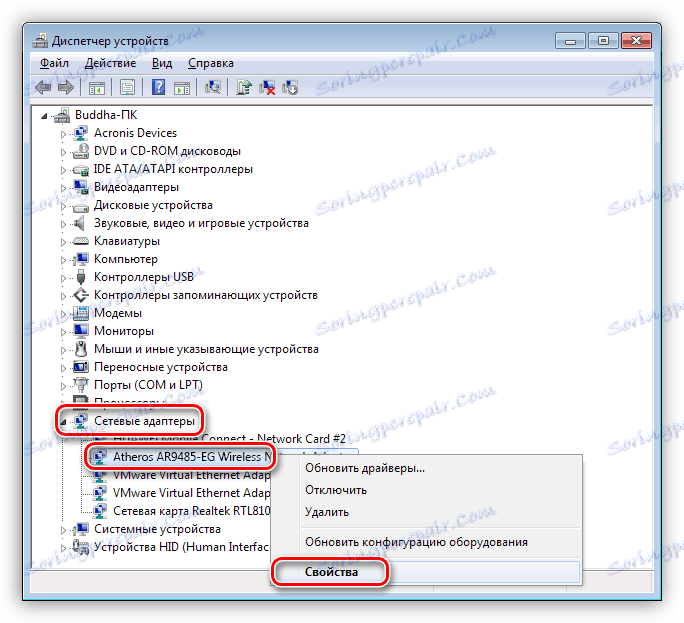Screen dimensions: 684x623
Task: Select Сетевая карта Realtek RTL810 device
Action: [192, 510]
